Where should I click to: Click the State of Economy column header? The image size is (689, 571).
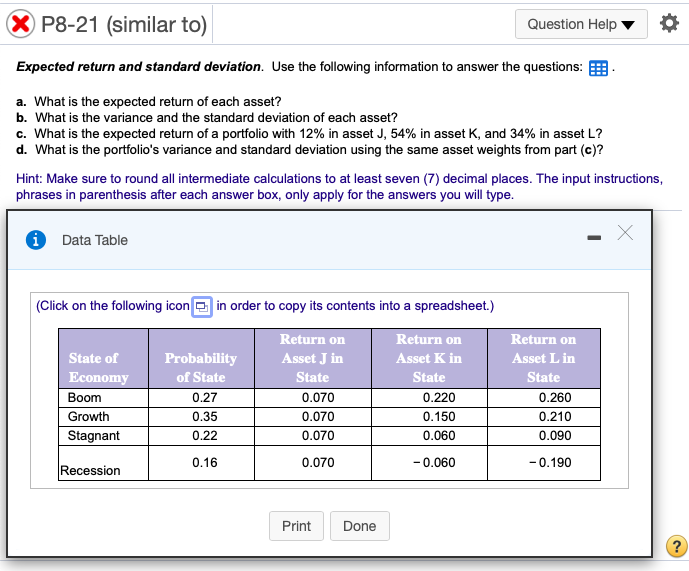click(x=103, y=358)
